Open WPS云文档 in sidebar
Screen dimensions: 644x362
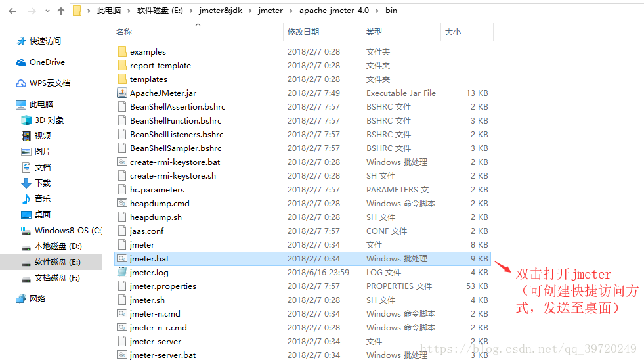tap(50, 83)
